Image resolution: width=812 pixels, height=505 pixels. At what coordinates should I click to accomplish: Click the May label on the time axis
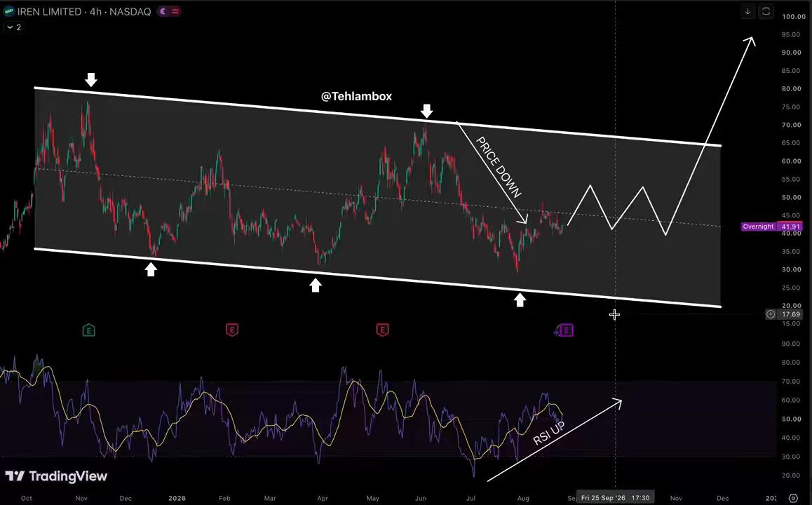pyautogui.click(x=373, y=498)
